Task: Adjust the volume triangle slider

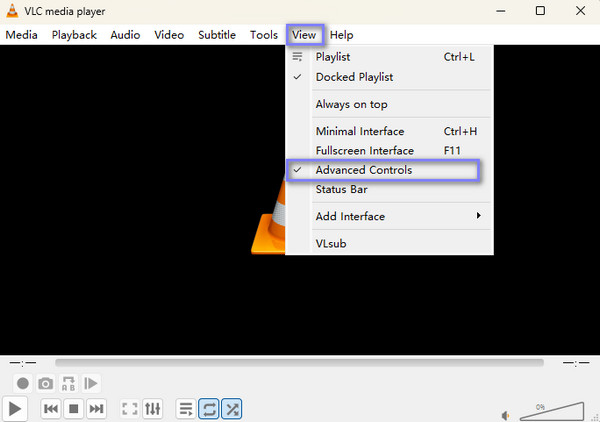Action: tap(552, 411)
